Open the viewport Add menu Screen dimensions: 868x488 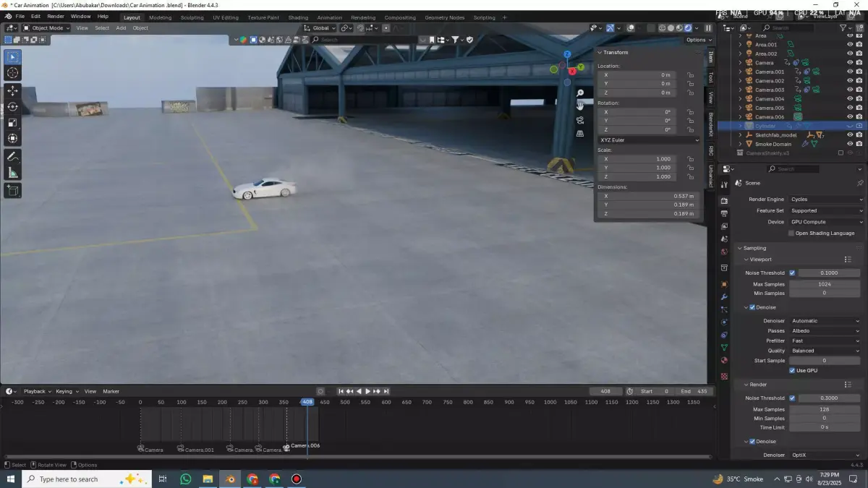[121, 28]
